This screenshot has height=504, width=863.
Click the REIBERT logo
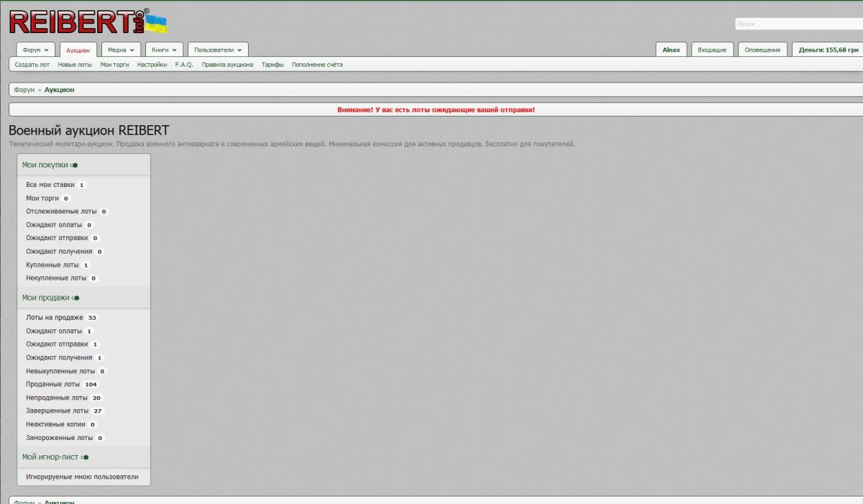tap(88, 22)
